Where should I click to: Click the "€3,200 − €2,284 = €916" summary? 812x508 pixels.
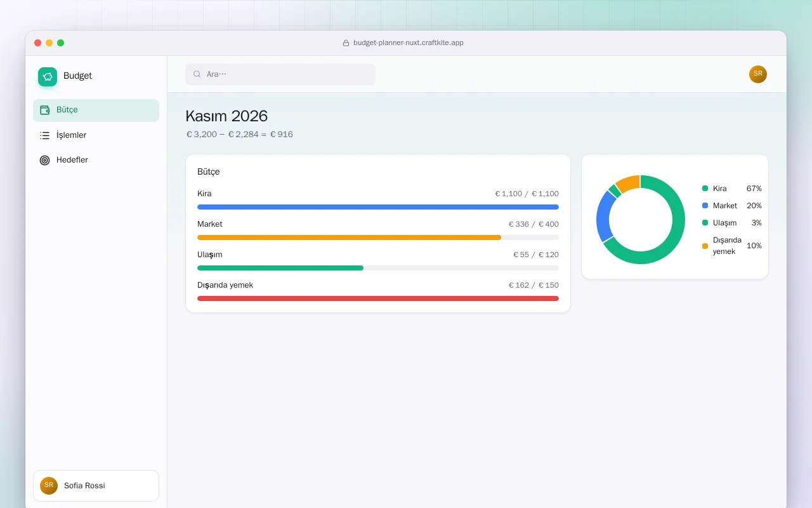pyautogui.click(x=239, y=135)
